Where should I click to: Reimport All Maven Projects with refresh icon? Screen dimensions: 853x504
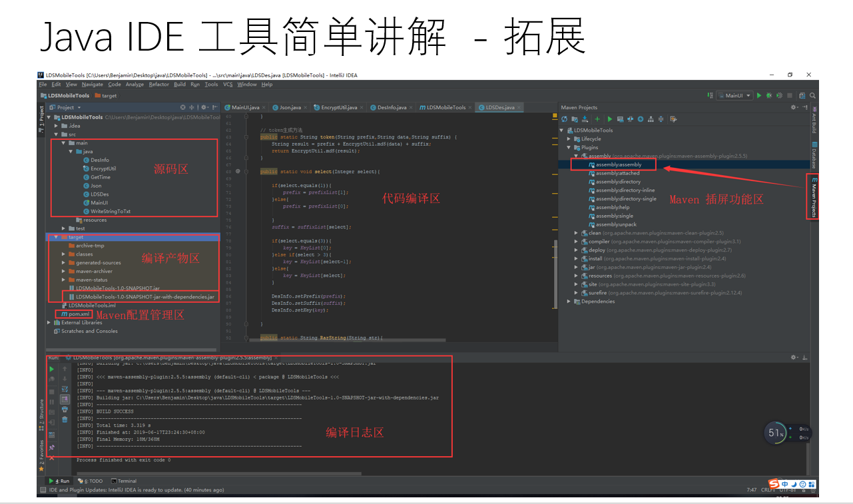(x=565, y=119)
